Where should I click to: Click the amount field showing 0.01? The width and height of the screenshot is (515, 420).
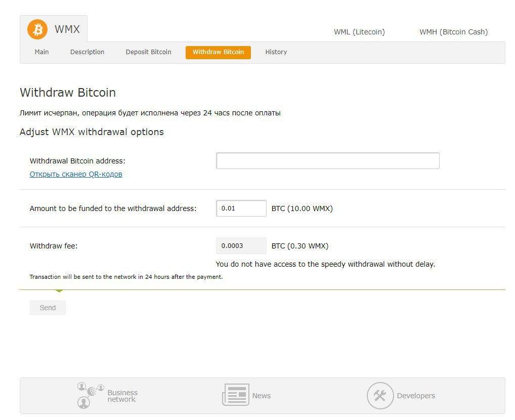tap(241, 208)
